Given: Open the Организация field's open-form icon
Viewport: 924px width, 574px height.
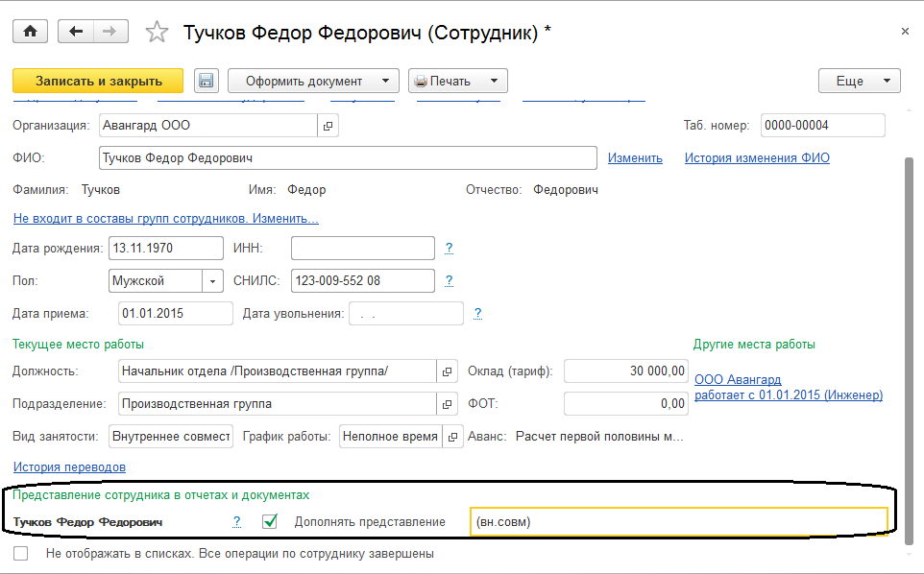Looking at the screenshot, I should pyautogui.click(x=328, y=126).
